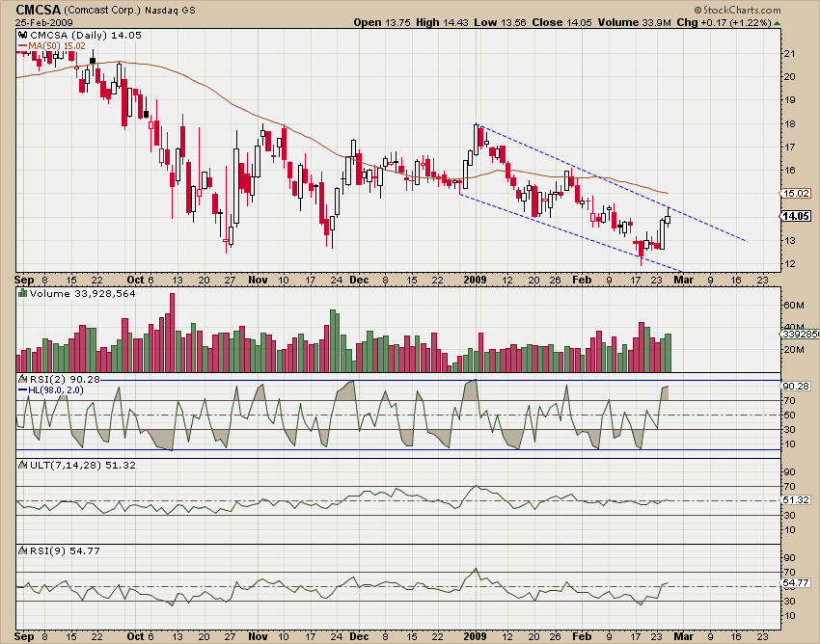The width and height of the screenshot is (820, 644).
Task: Click the 3392856 volume axis tag
Action: (x=800, y=334)
